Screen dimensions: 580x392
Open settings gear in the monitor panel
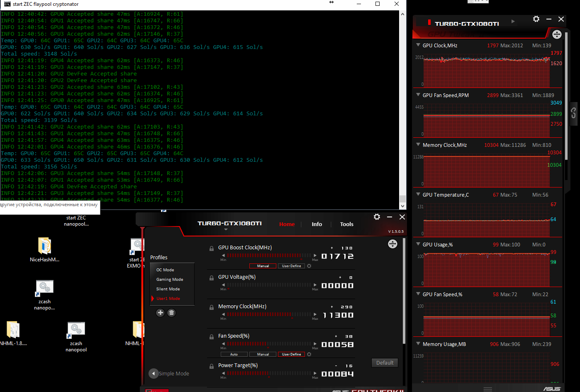(x=536, y=19)
